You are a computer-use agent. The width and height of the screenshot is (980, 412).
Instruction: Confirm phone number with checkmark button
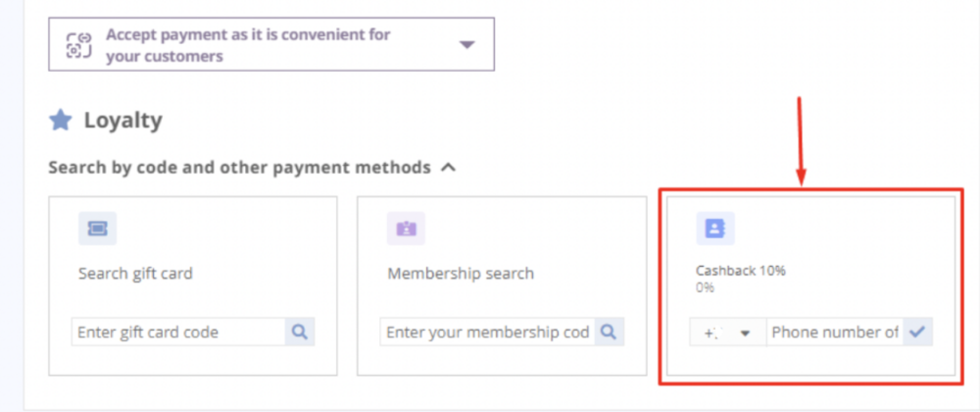pos(917,332)
